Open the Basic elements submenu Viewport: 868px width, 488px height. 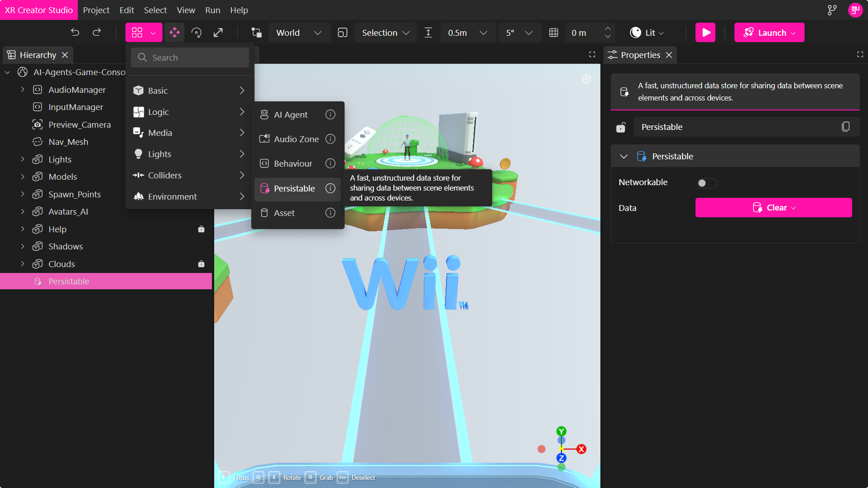(189, 91)
